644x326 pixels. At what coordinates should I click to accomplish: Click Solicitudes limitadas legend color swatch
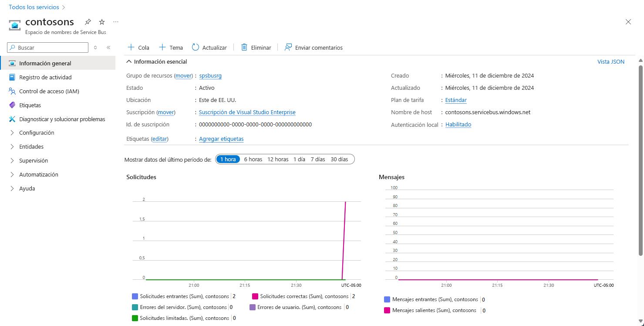135,318
